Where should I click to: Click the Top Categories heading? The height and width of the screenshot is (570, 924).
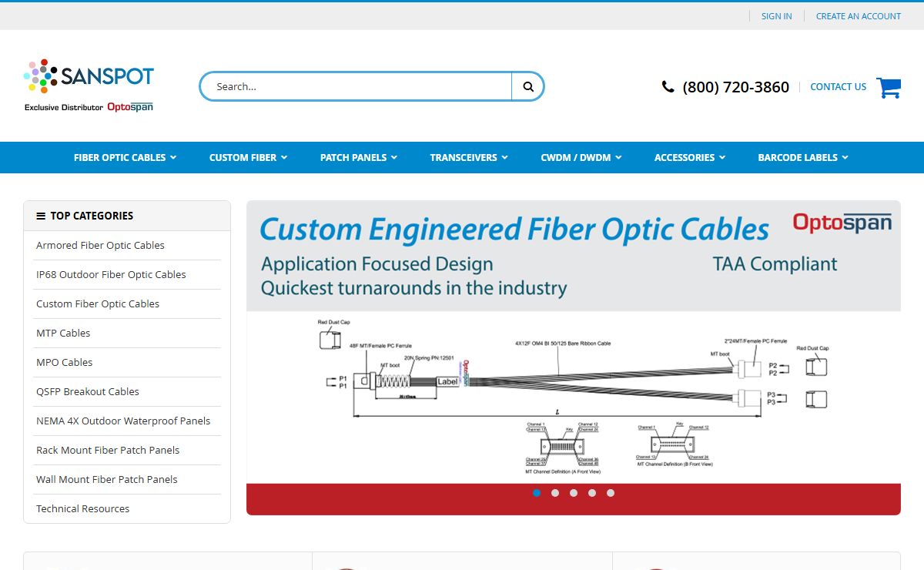pyautogui.click(x=92, y=216)
